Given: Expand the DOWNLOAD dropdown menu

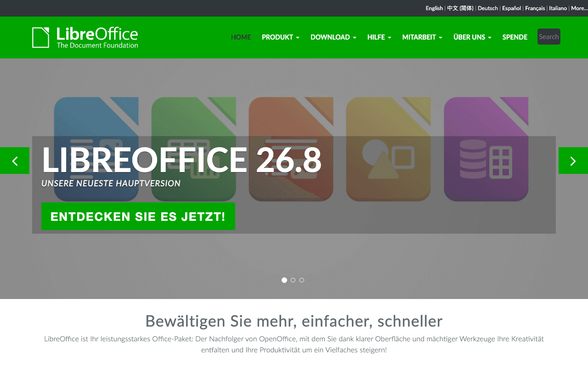Looking at the screenshot, I should tap(334, 37).
